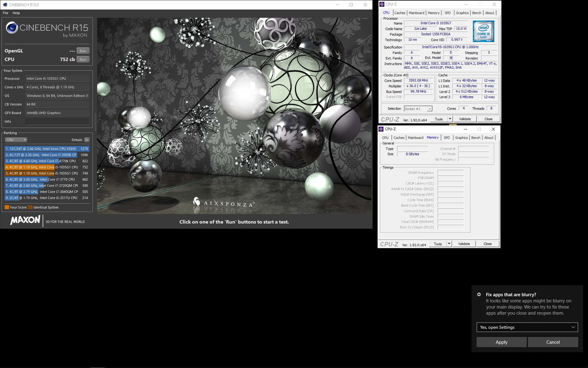Screen dimensions: 588x368
Task: Click Validate in lower CPU-Z window
Action: click(464, 244)
